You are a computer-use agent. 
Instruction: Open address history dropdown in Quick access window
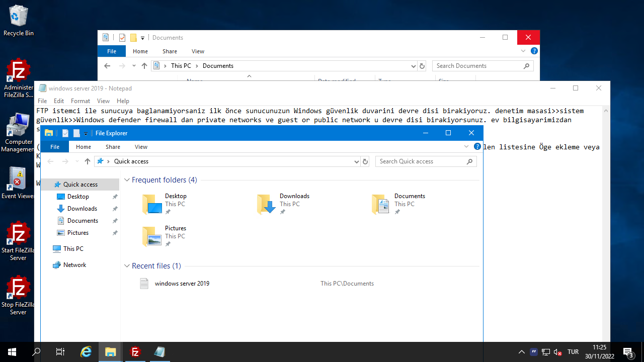click(x=357, y=161)
